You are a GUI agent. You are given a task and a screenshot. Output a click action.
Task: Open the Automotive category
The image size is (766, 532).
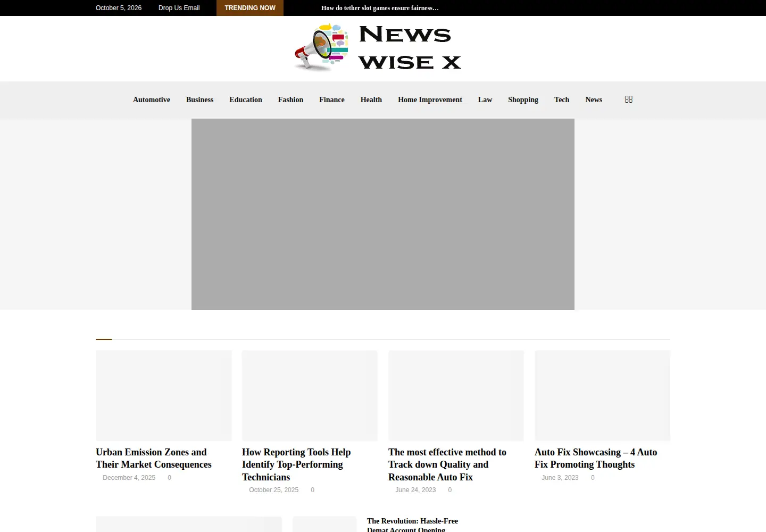tap(152, 99)
